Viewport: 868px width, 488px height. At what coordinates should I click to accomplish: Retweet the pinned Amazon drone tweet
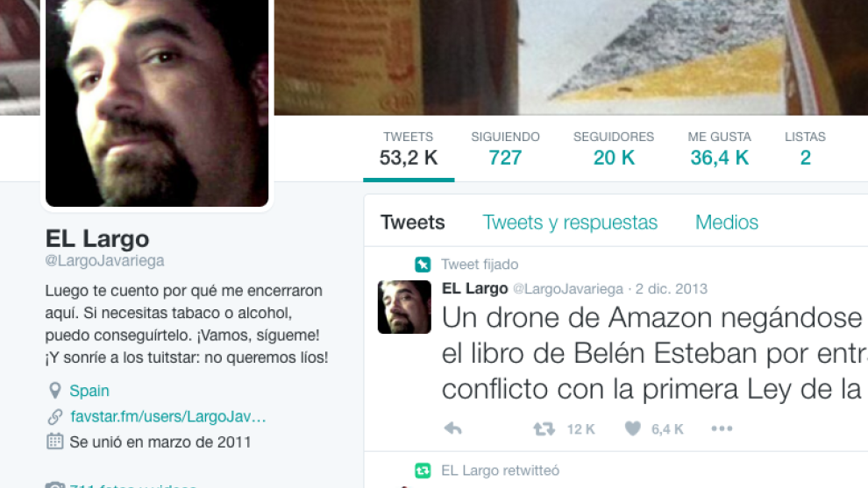coord(544,428)
